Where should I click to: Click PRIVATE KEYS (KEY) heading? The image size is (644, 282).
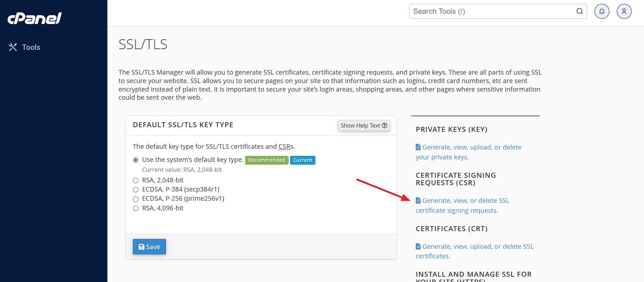pos(451,129)
